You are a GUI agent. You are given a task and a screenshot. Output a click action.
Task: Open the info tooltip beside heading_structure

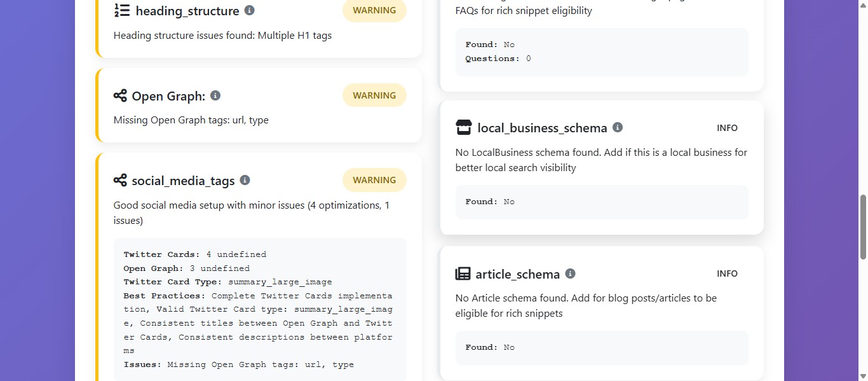tap(249, 10)
